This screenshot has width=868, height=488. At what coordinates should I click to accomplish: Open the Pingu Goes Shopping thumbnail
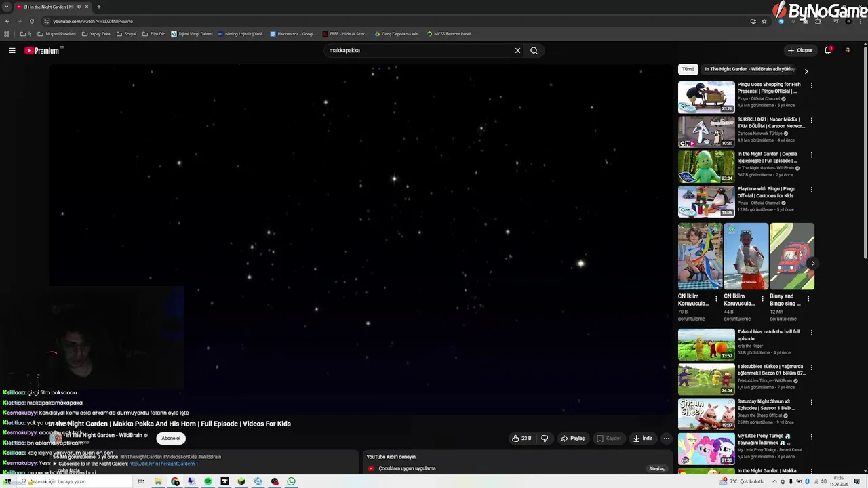(x=706, y=97)
